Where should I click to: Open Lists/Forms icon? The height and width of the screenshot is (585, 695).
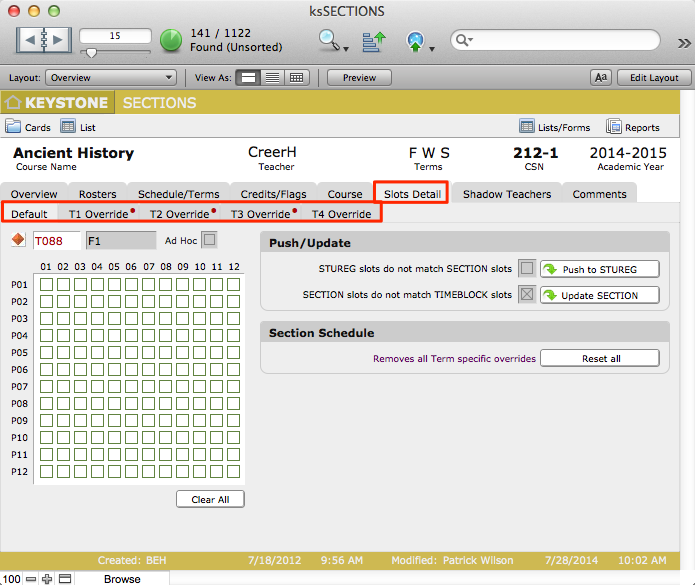527,127
